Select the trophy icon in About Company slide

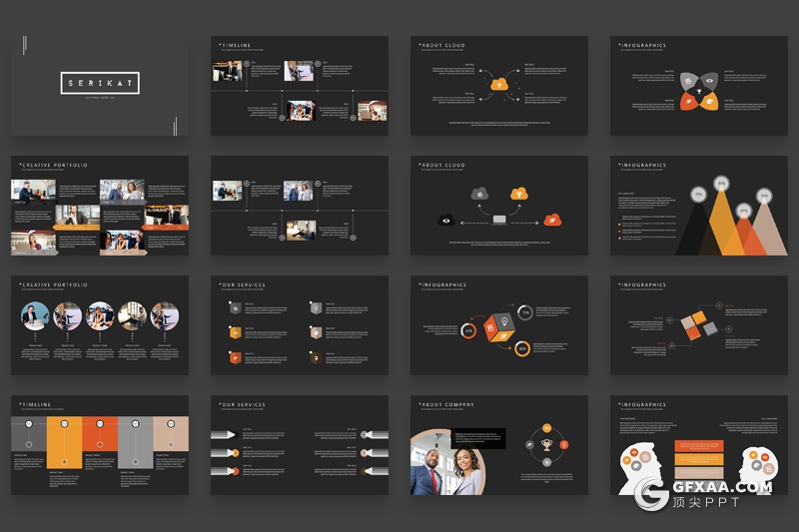point(546,445)
